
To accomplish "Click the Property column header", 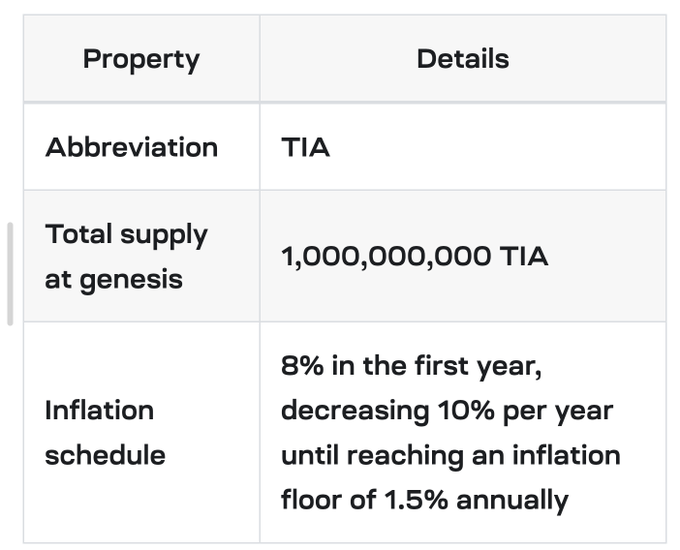I will (141, 59).
